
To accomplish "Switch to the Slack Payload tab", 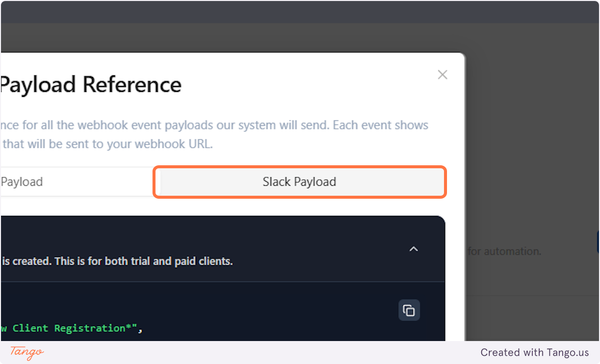I will pos(299,182).
